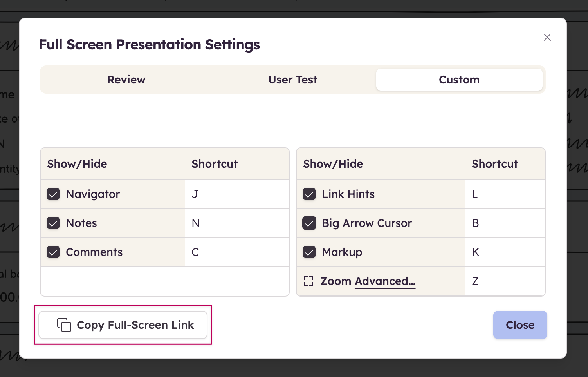Toggle Big Arrow Cursor checkbox
The image size is (588, 377).
point(309,223)
